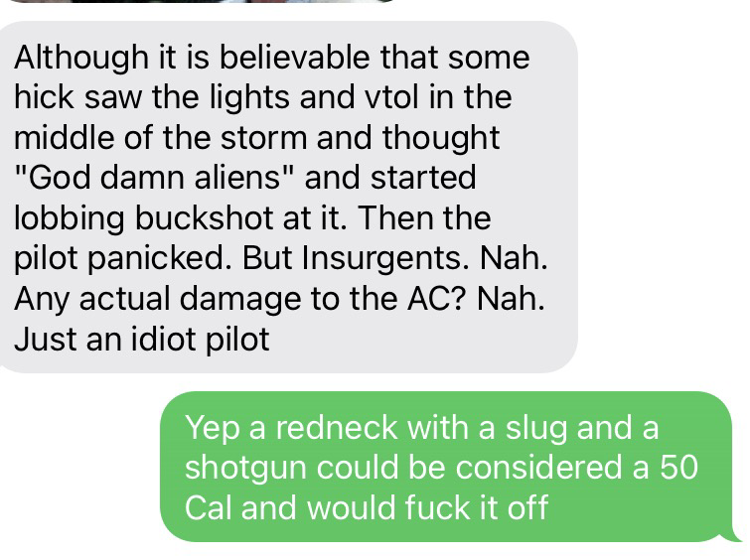Click the quoted "God damn aliens" text
The image size is (750, 560).
pyautogui.click(x=152, y=177)
